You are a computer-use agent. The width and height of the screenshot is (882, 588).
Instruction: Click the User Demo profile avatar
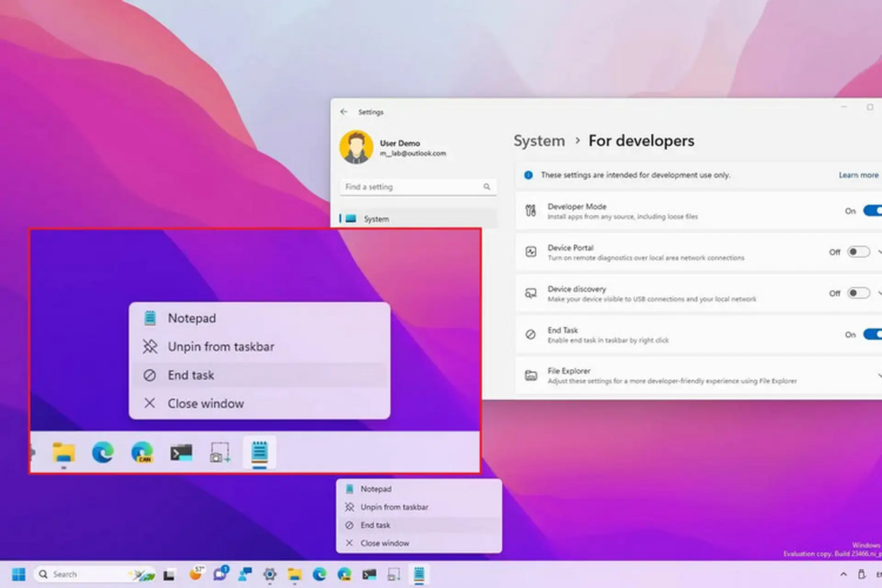[x=356, y=147]
